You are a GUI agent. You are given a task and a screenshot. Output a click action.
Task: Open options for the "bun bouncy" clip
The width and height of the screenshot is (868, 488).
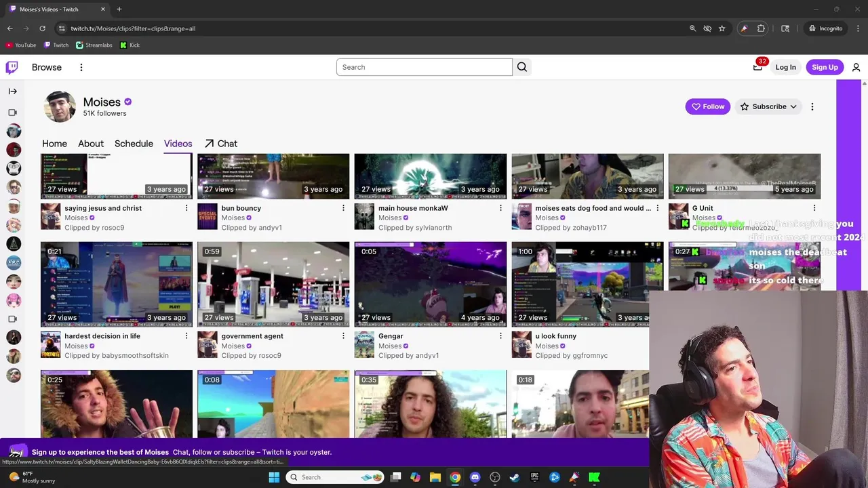coord(343,208)
